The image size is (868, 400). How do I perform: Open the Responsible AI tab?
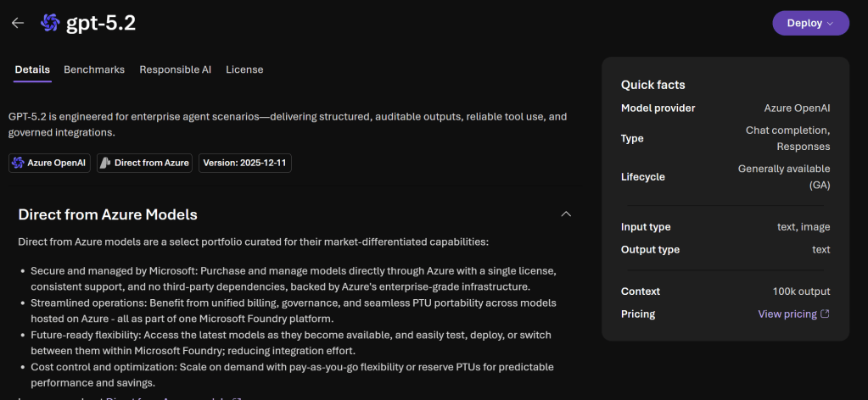(176, 69)
